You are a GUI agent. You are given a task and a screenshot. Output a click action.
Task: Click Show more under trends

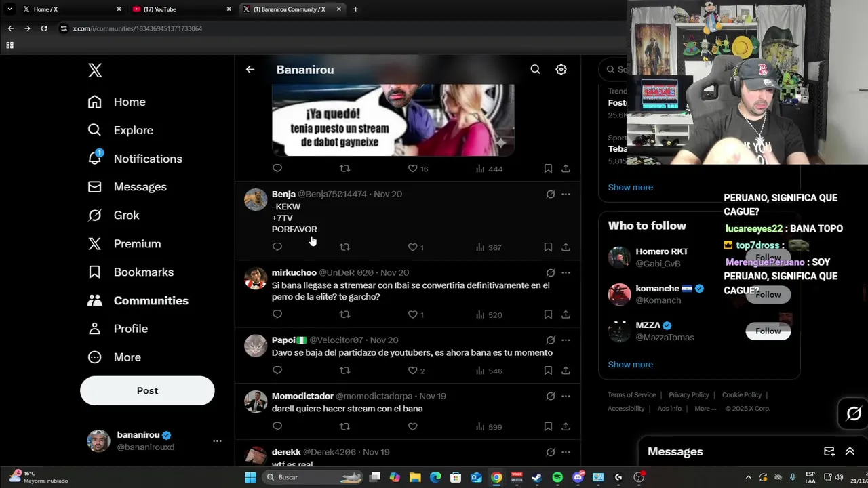tap(630, 187)
